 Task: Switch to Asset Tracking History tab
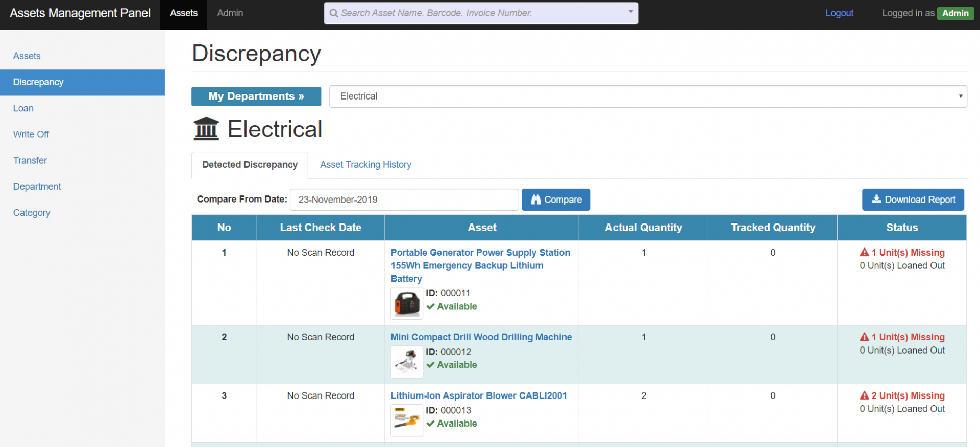[365, 165]
